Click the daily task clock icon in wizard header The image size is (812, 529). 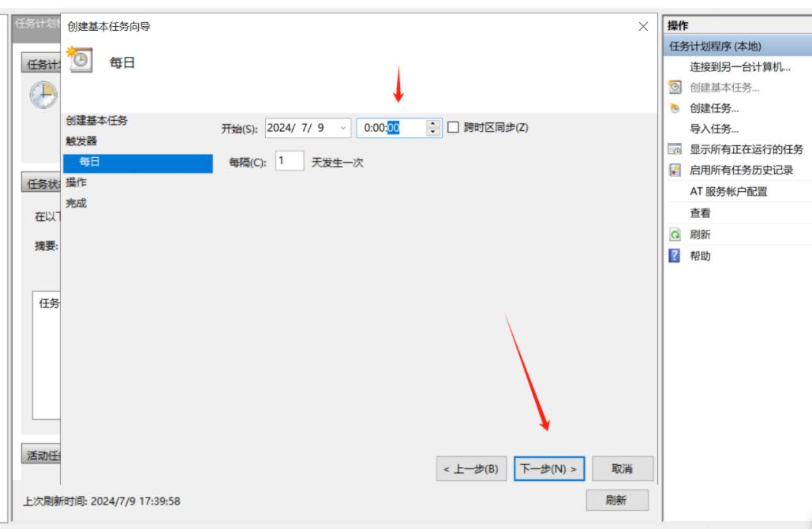tap(81, 61)
